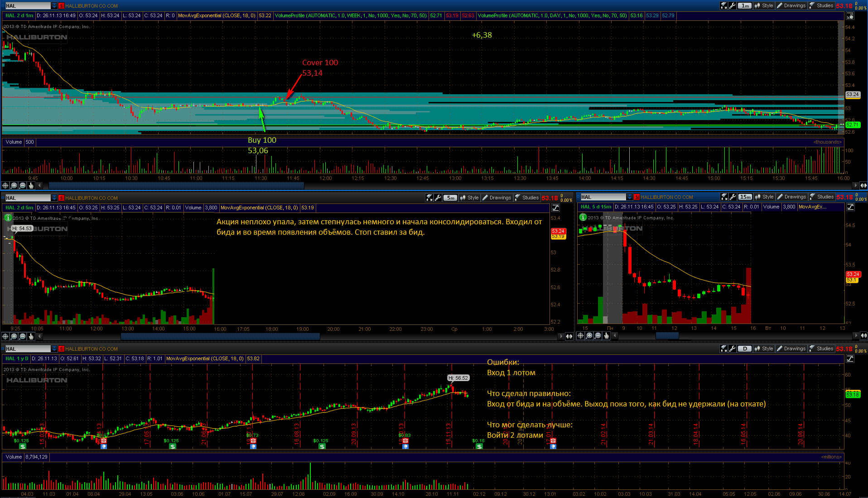
Task: Click scroll-left arrow below 1m chart
Action: click(x=40, y=185)
